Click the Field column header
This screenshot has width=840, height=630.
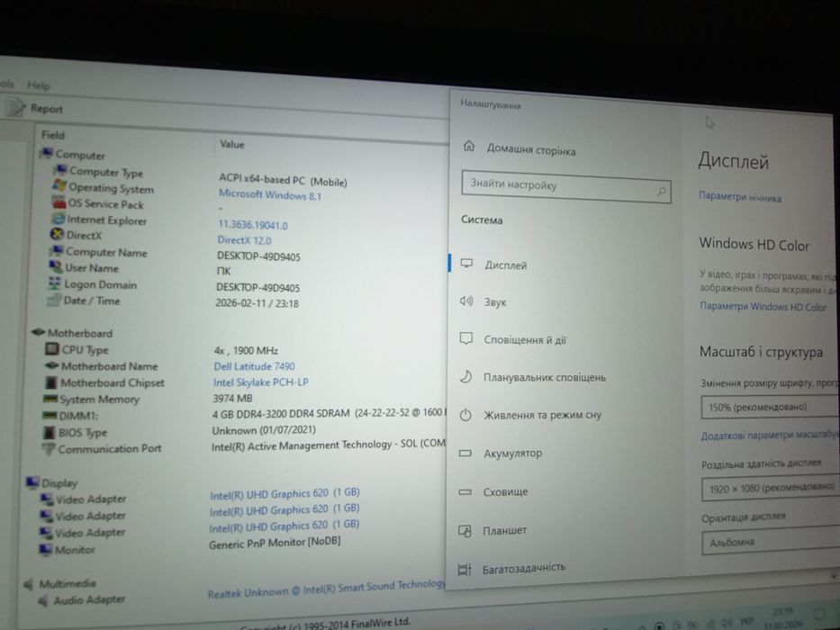(x=53, y=135)
